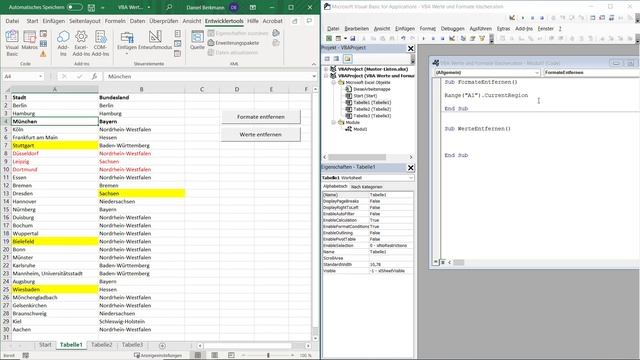Image resolution: width=640 pixels, height=360 pixels.
Task: Switch to Tabelle2 sheet tab
Action: (102, 345)
